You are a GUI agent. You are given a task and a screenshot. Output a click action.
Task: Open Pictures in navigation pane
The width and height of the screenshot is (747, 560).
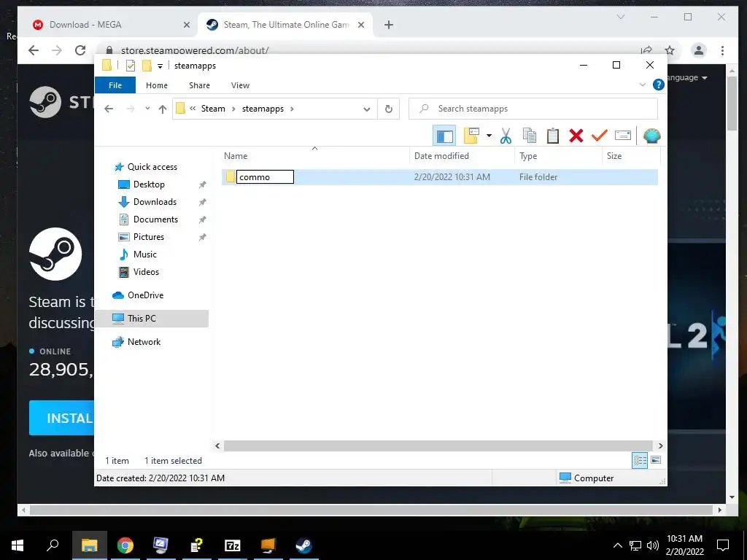pos(149,237)
